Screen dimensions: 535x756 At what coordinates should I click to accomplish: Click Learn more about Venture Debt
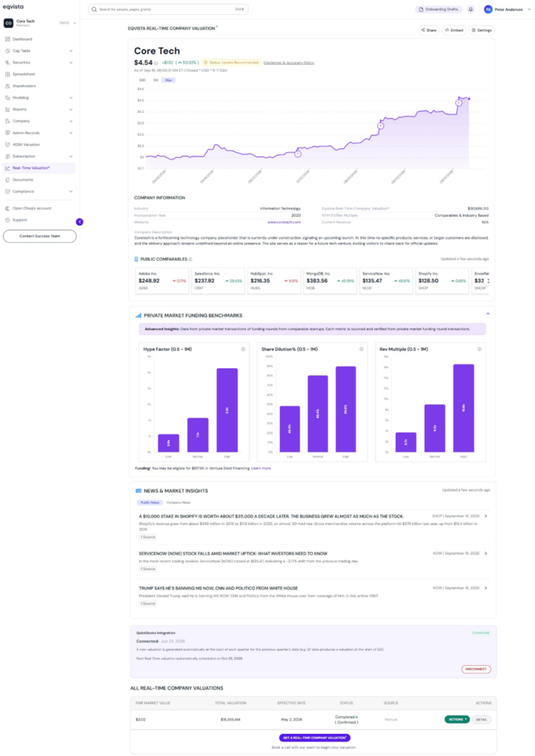click(x=260, y=468)
